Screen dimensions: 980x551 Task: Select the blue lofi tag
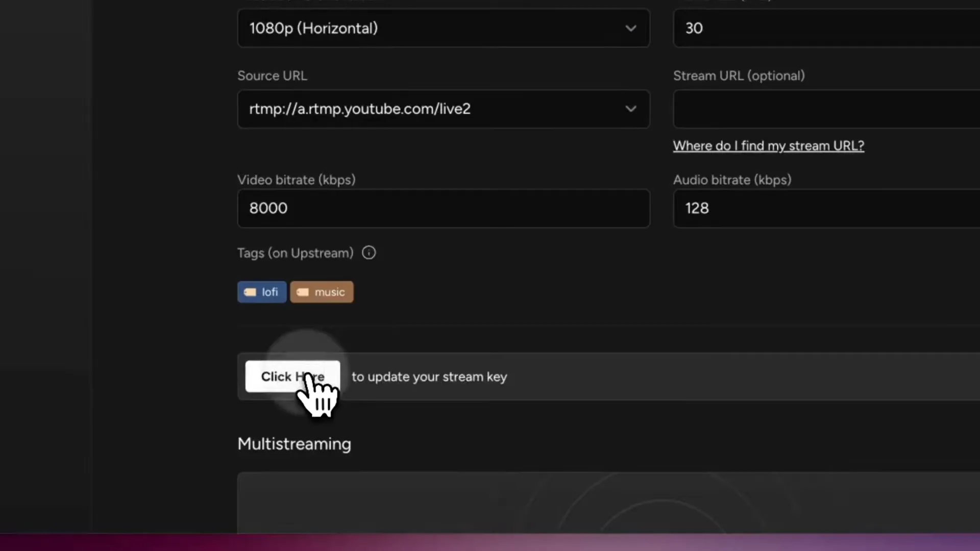(x=262, y=292)
